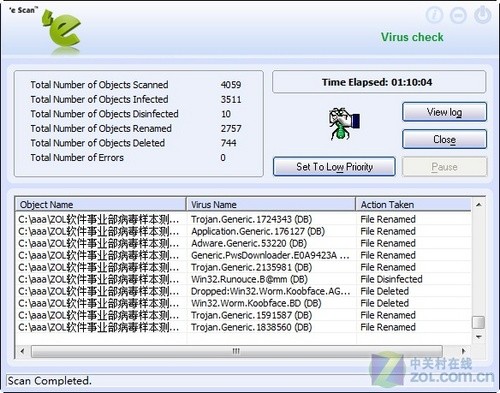Click the minimize circle icon in the header

(x=458, y=15)
